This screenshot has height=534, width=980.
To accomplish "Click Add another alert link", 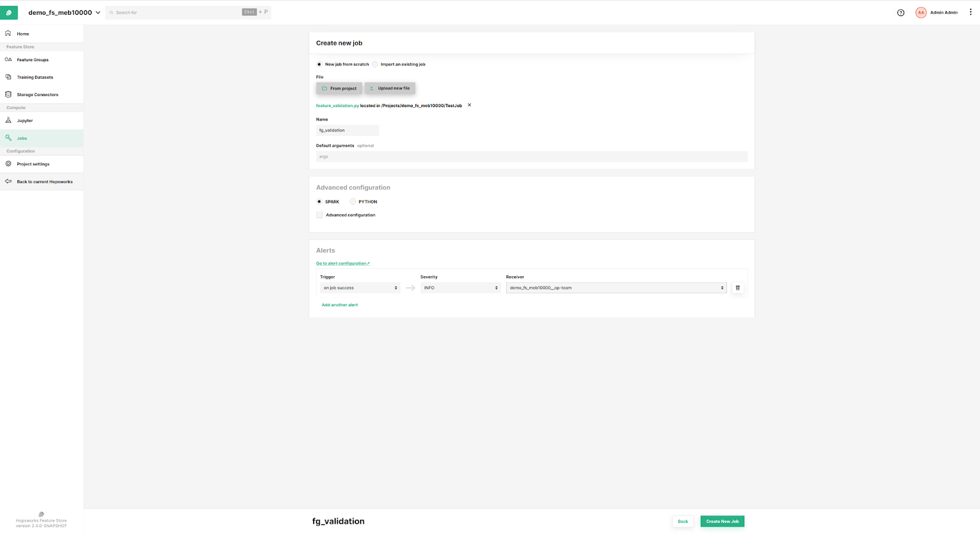I will (x=340, y=304).
